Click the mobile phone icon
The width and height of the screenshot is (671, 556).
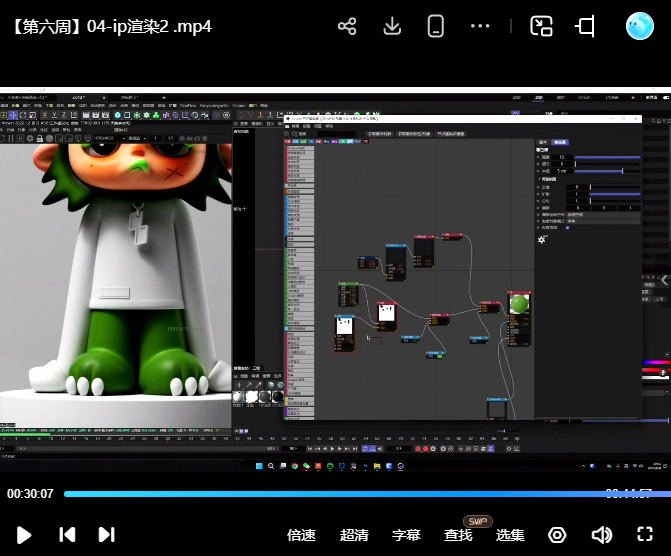coord(435,27)
